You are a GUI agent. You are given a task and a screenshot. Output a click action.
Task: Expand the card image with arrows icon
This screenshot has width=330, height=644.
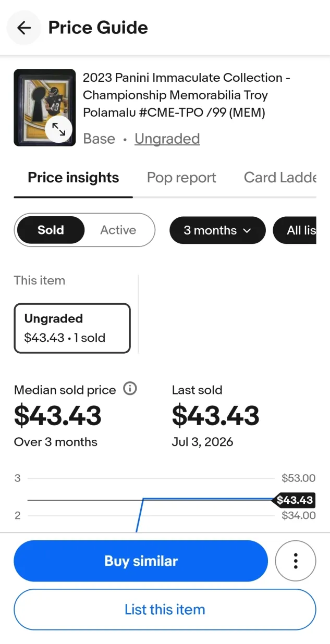(x=58, y=130)
